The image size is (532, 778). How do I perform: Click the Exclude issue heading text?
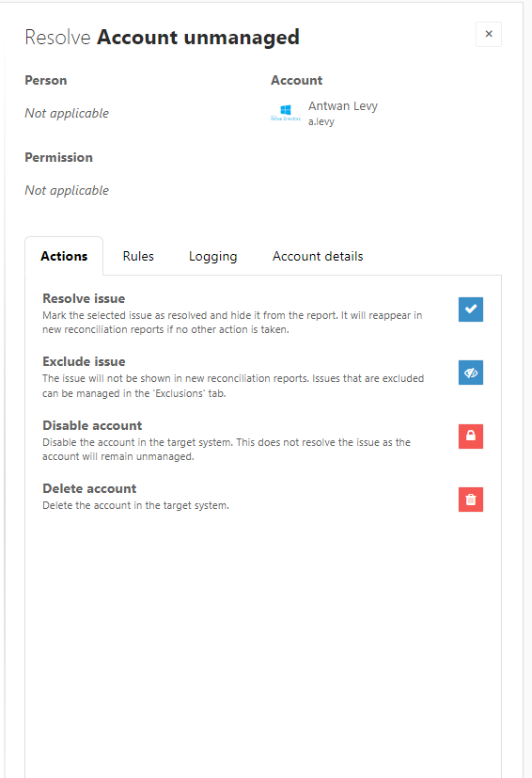pyautogui.click(x=84, y=361)
